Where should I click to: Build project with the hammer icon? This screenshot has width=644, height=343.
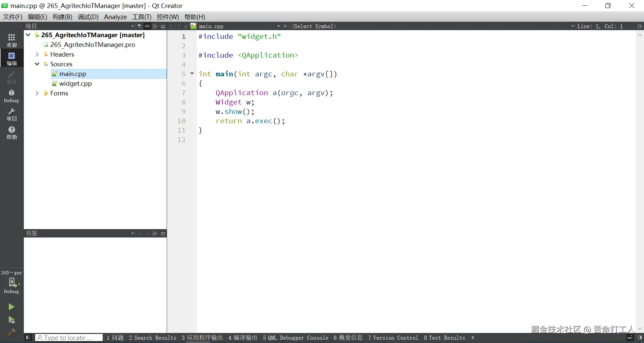11,332
